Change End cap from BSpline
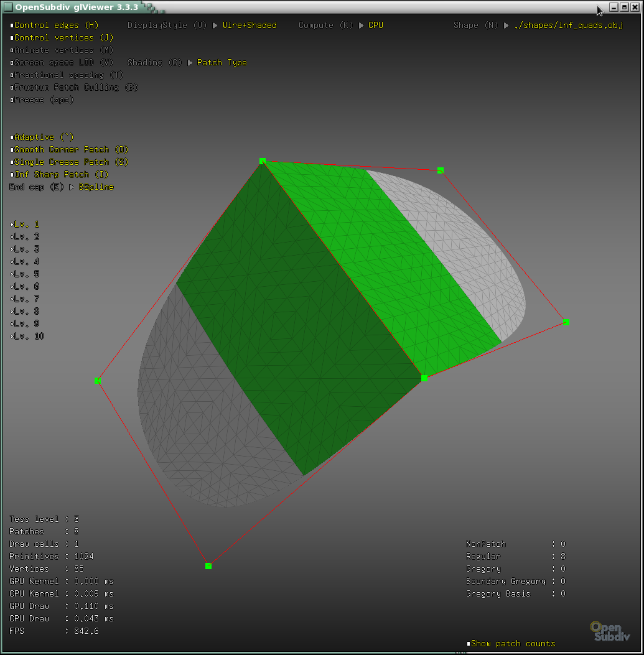Viewport: 644px width, 655px height. (96, 187)
